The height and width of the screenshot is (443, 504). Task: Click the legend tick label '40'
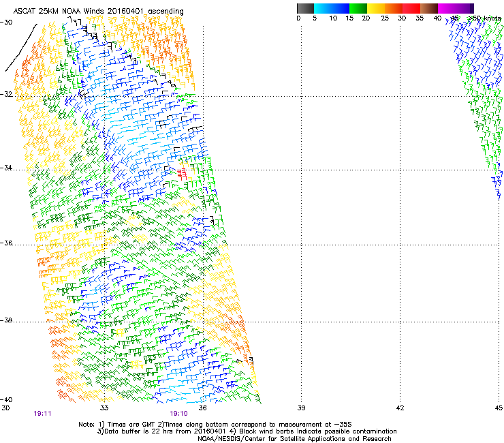[437, 18]
